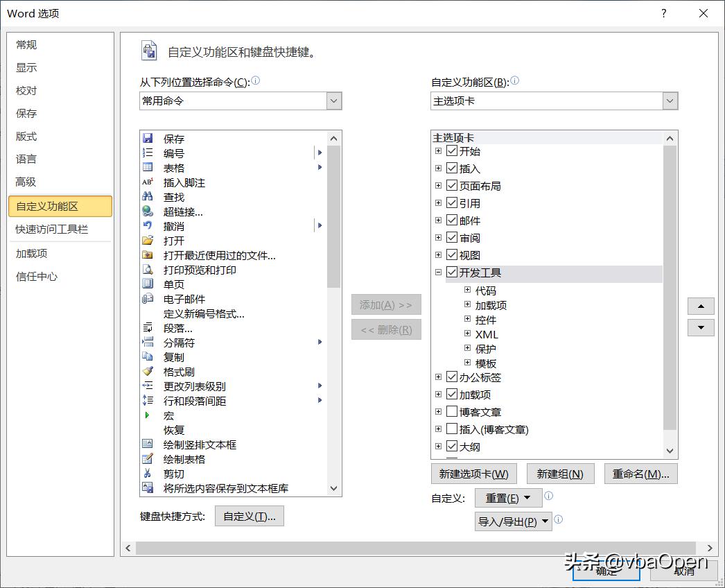Viewport: 725px width, 588px height.
Task: Collapse the 开发工具 tree node
Action: tap(440, 273)
